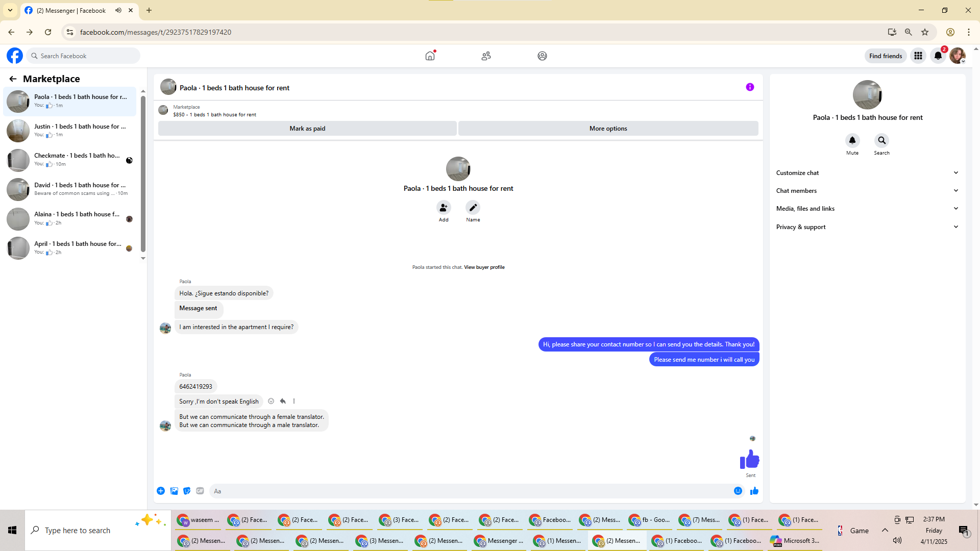Click the chat list scrollbar
The width and height of the screenshot is (980, 551).
pyautogui.click(x=143, y=173)
